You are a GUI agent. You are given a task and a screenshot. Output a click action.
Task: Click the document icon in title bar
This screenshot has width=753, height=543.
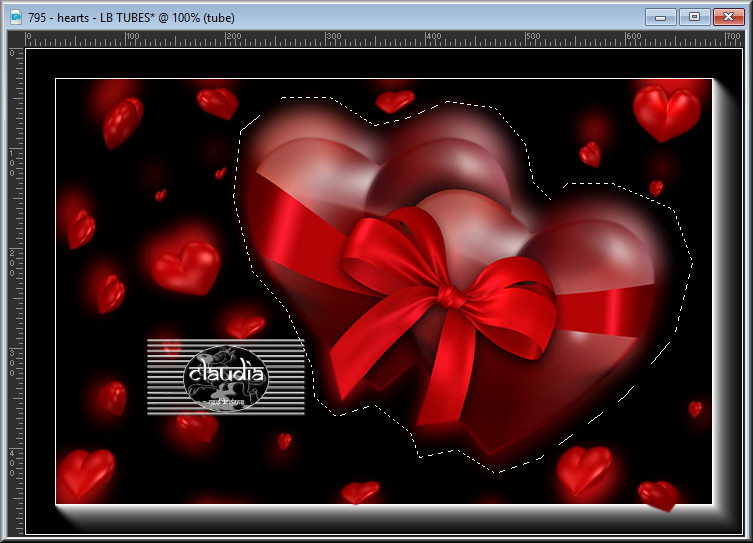16,18
